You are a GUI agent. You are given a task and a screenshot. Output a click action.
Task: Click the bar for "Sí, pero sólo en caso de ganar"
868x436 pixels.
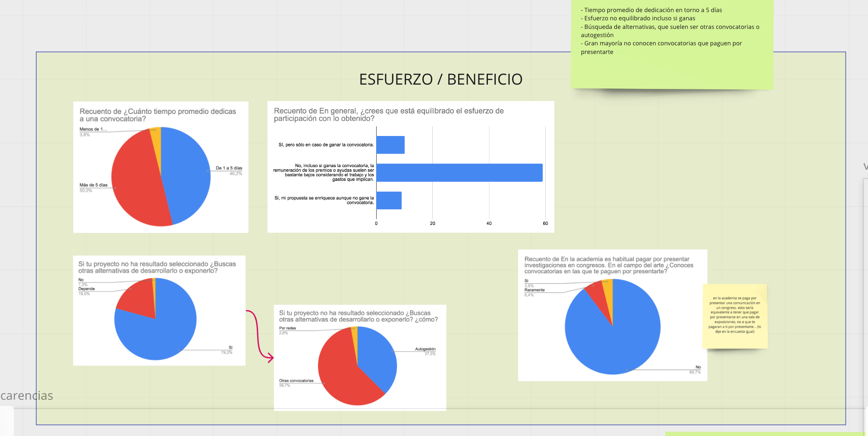pyautogui.click(x=390, y=145)
